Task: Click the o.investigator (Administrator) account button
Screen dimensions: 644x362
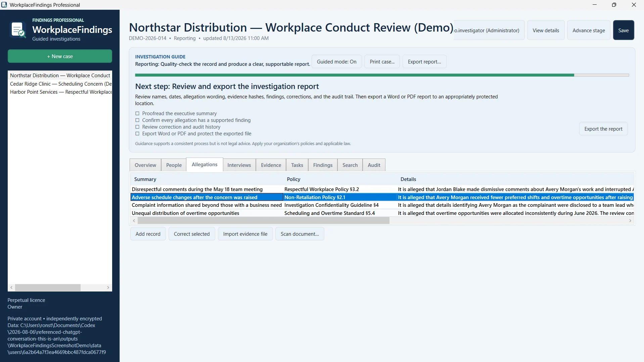Action: point(489,30)
